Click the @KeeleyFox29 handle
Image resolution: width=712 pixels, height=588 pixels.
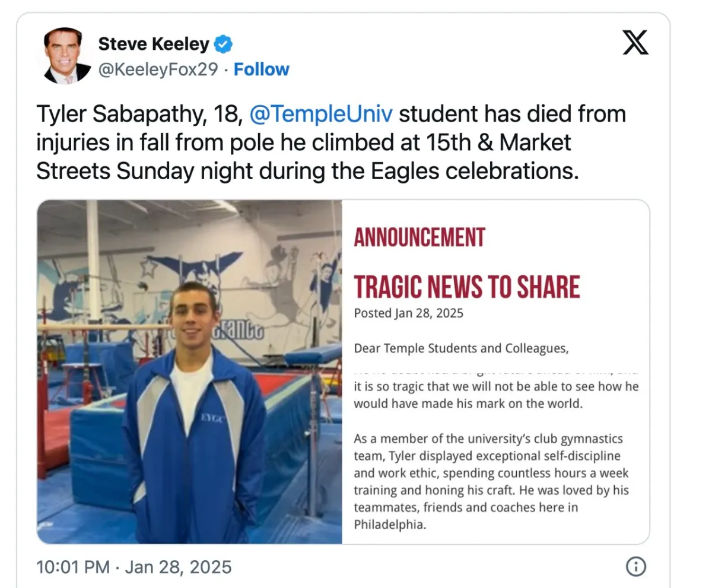click(x=157, y=69)
